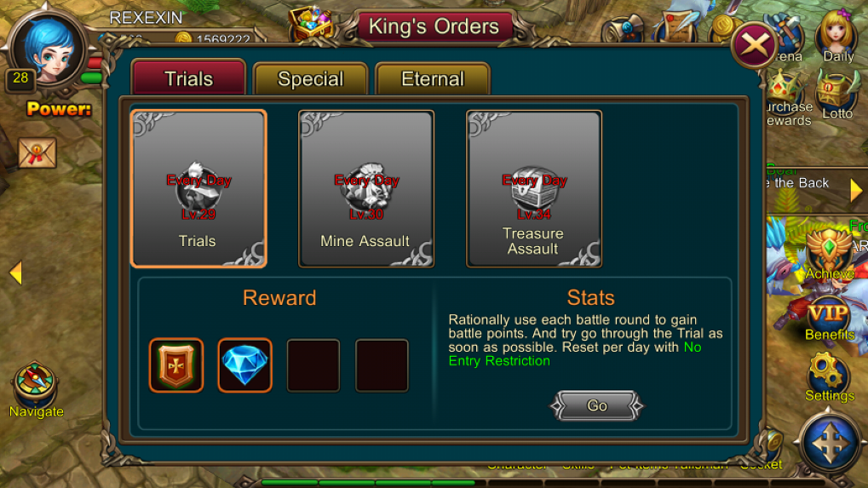Switch to the Eternal tab
Image resolution: width=868 pixels, height=488 pixels.
pyautogui.click(x=433, y=79)
